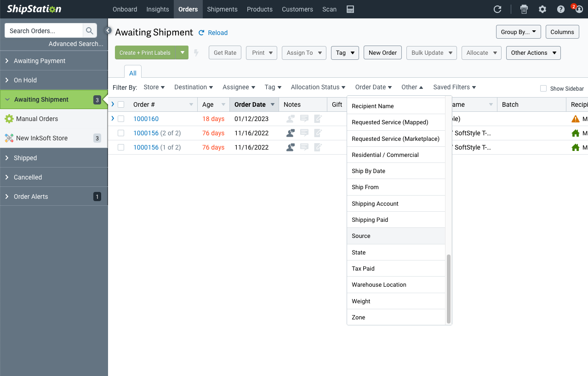This screenshot has height=376, width=588.
Task: Open the search orders magnifying glass icon
Action: coord(90,30)
